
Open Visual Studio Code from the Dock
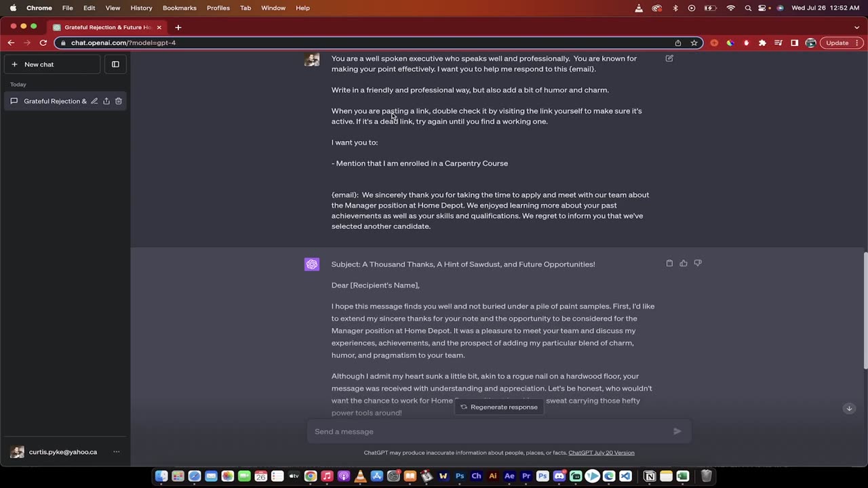pos(625,476)
